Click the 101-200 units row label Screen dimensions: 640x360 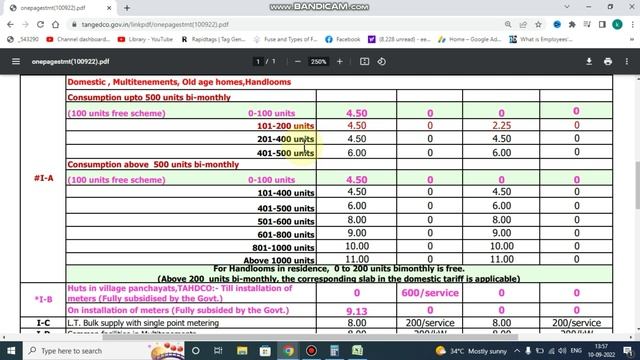click(x=285, y=126)
